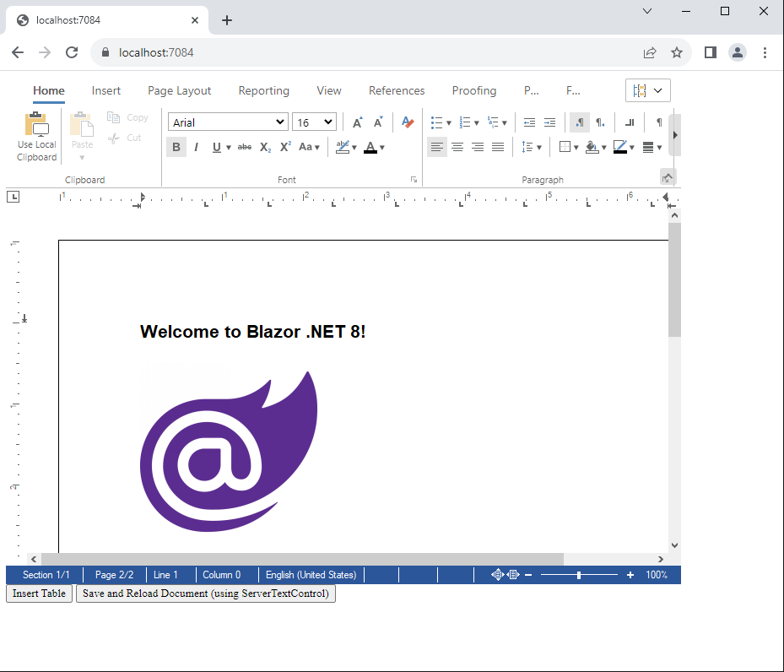Click the frame line color icon
The width and height of the screenshot is (784, 672).
(620, 147)
